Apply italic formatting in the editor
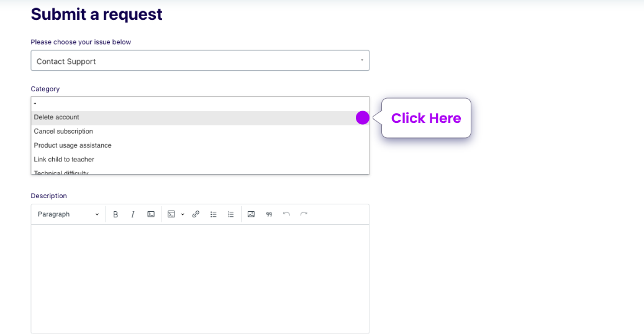644x336 pixels. [x=133, y=214]
